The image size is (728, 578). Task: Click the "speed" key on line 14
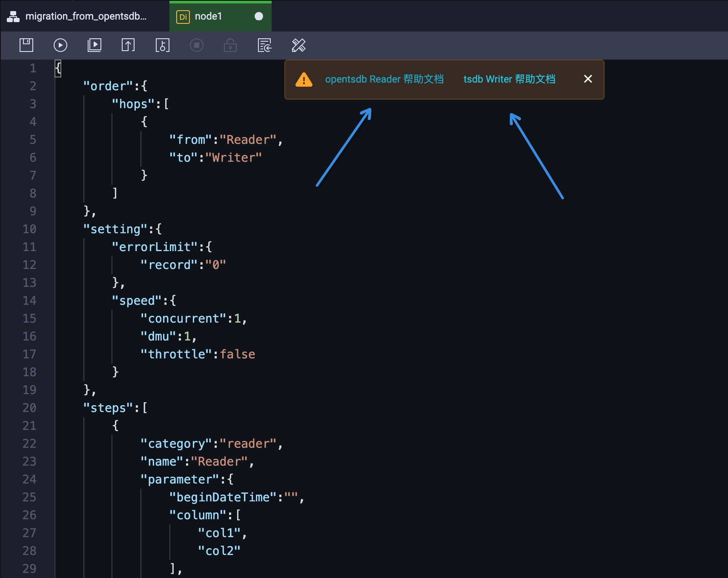click(137, 300)
